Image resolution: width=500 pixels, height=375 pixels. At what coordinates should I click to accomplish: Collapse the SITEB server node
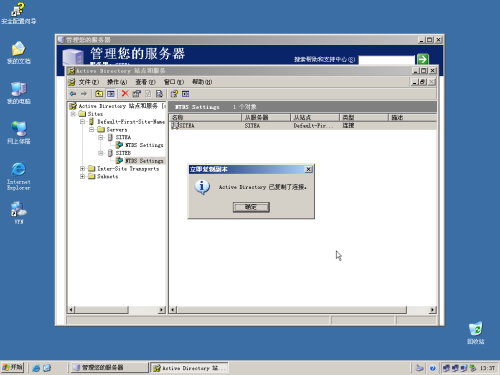pyautogui.click(x=101, y=153)
